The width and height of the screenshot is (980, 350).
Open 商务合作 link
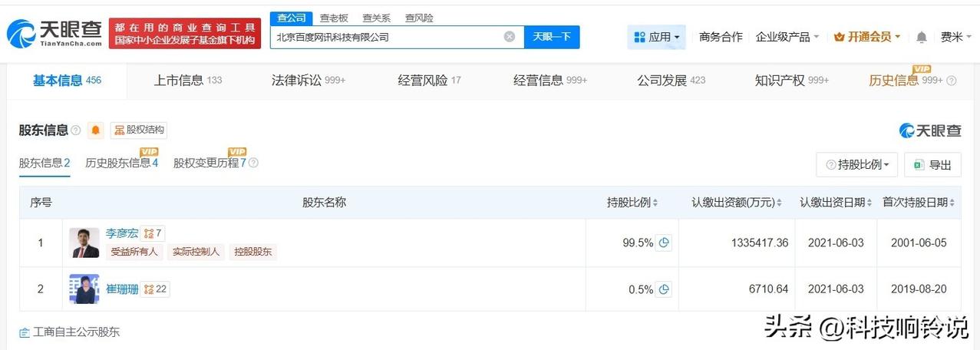click(x=721, y=37)
